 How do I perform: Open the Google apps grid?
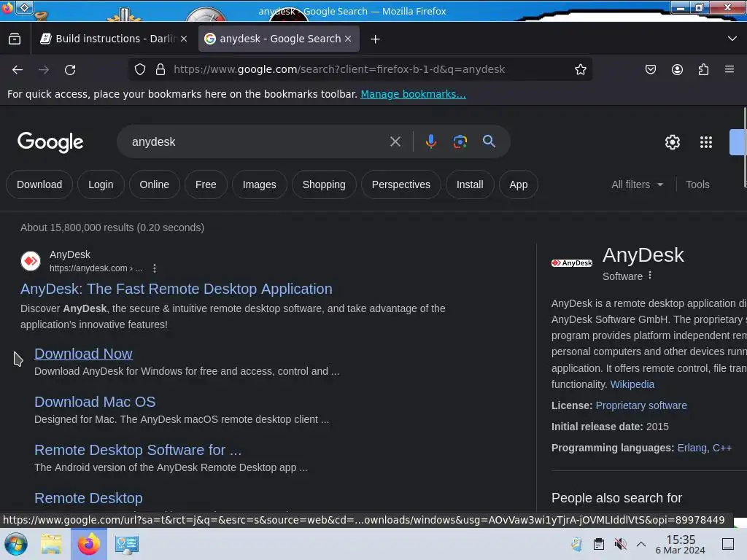pyautogui.click(x=706, y=142)
